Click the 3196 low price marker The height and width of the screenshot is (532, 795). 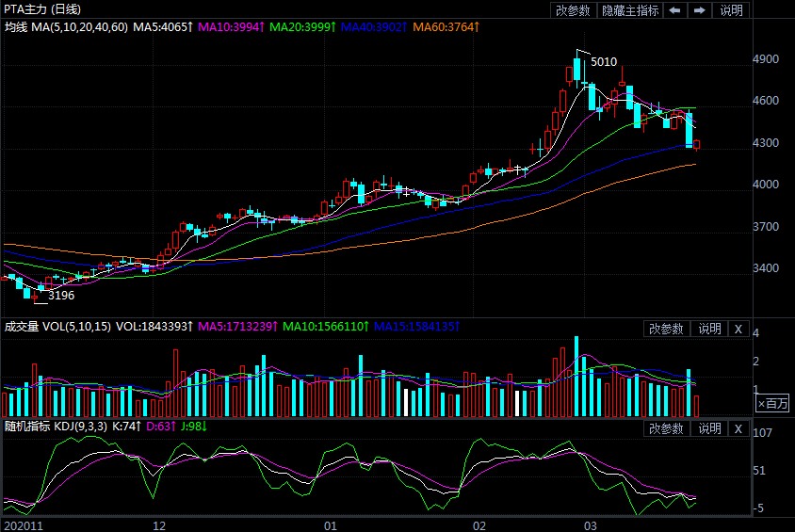tap(61, 296)
